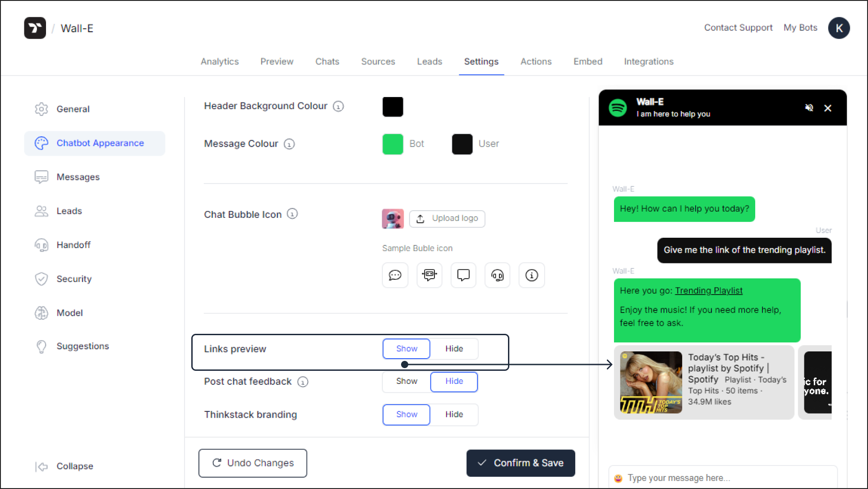Click the Chatbot Appearance sidebar icon
The height and width of the screenshot is (489, 868).
pyautogui.click(x=42, y=143)
